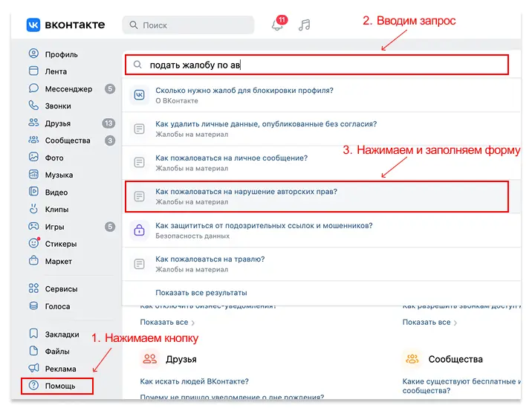Open Сервисы in sidebar
This screenshot has width=532, height=414.
tap(61, 289)
